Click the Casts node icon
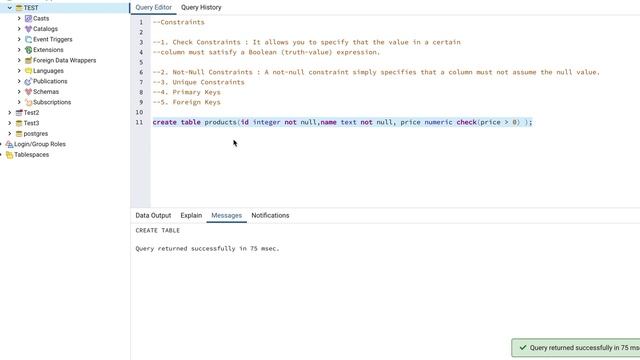 pyautogui.click(x=28, y=18)
